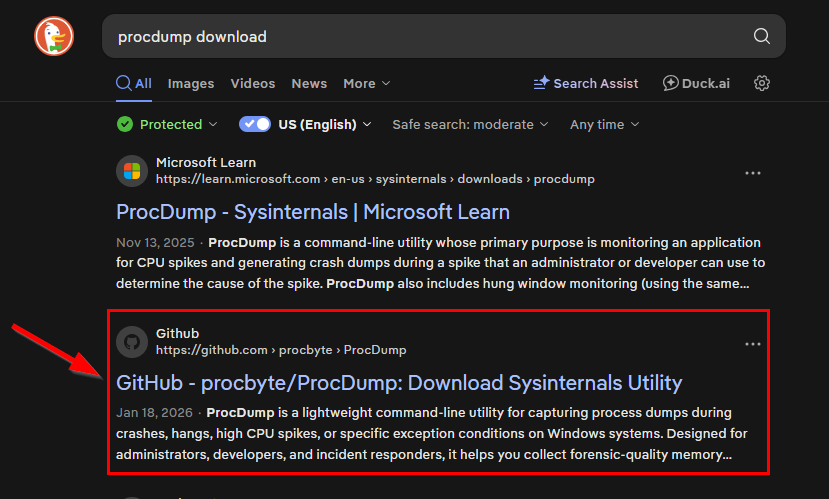Screen dimensions: 829x499
Task: Click the magnifying glass search icon
Action: point(761,37)
